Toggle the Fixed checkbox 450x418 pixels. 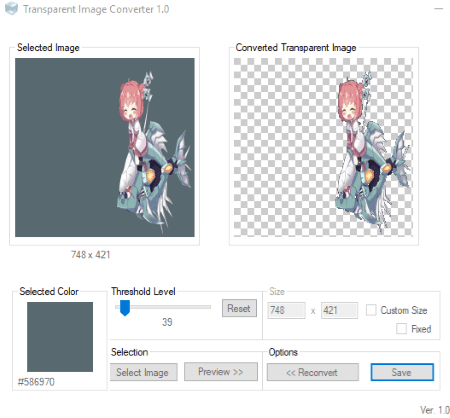pyautogui.click(x=401, y=329)
